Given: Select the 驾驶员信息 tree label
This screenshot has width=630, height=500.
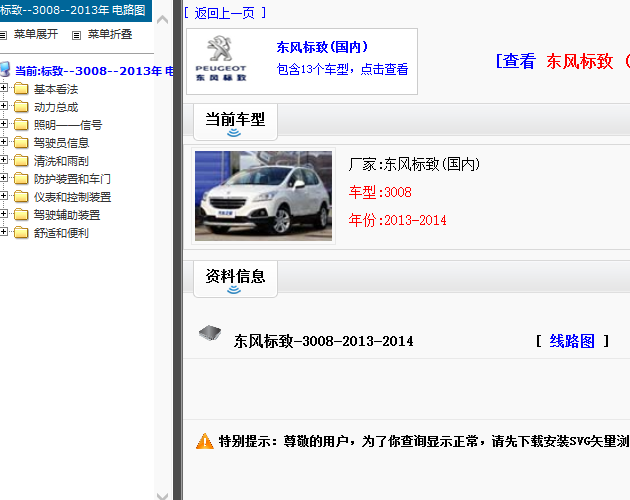Looking at the screenshot, I should point(61,143).
